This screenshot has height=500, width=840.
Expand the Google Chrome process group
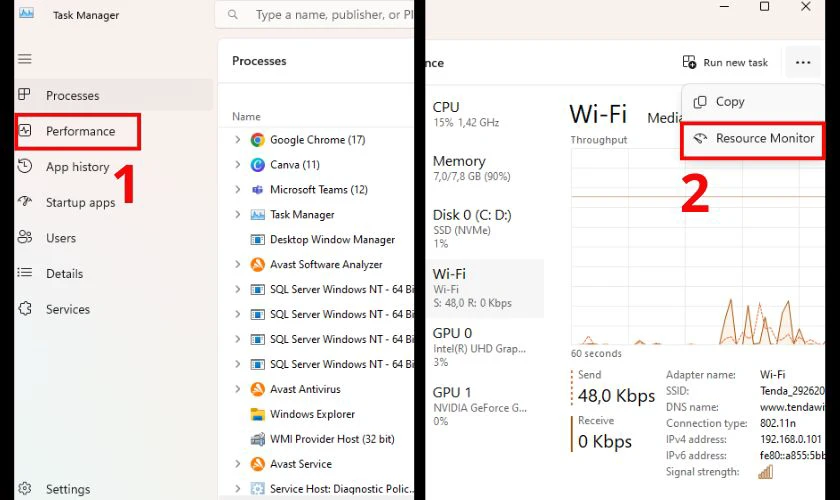pyautogui.click(x=237, y=140)
